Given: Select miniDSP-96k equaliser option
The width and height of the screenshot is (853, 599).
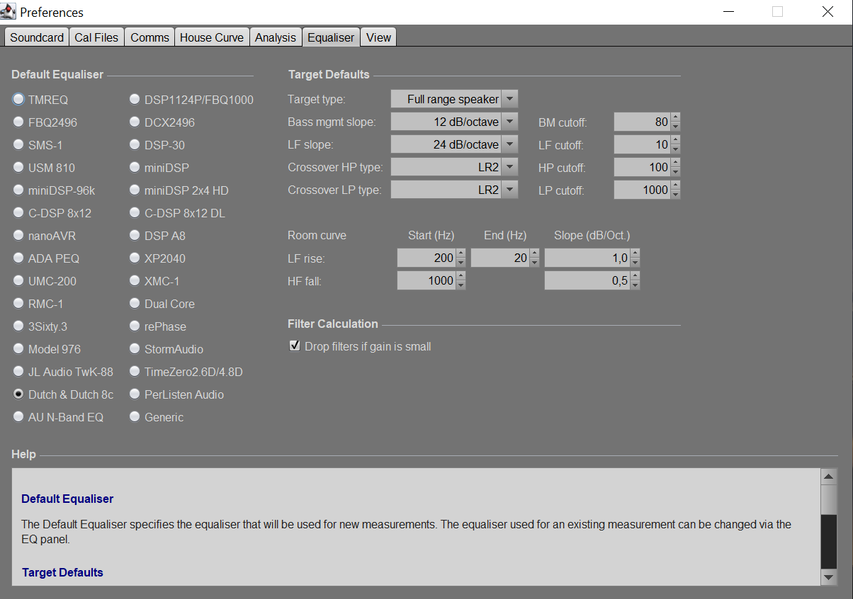Looking at the screenshot, I should 18,190.
